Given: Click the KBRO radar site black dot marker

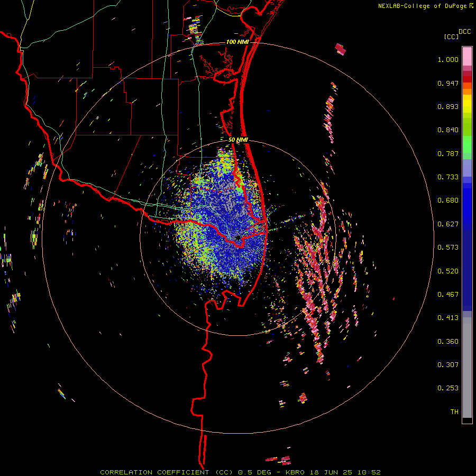Looking at the screenshot, I should (x=238, y=237).
